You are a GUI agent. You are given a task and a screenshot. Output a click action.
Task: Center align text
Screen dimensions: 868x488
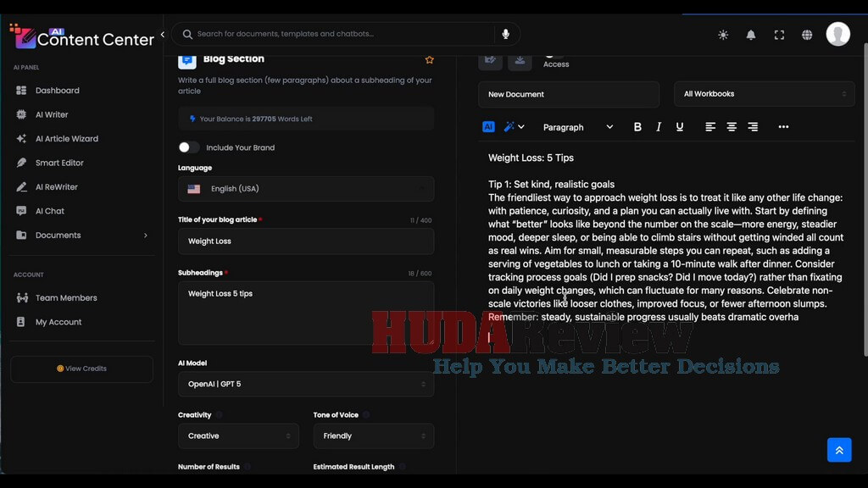coord(732,127)
